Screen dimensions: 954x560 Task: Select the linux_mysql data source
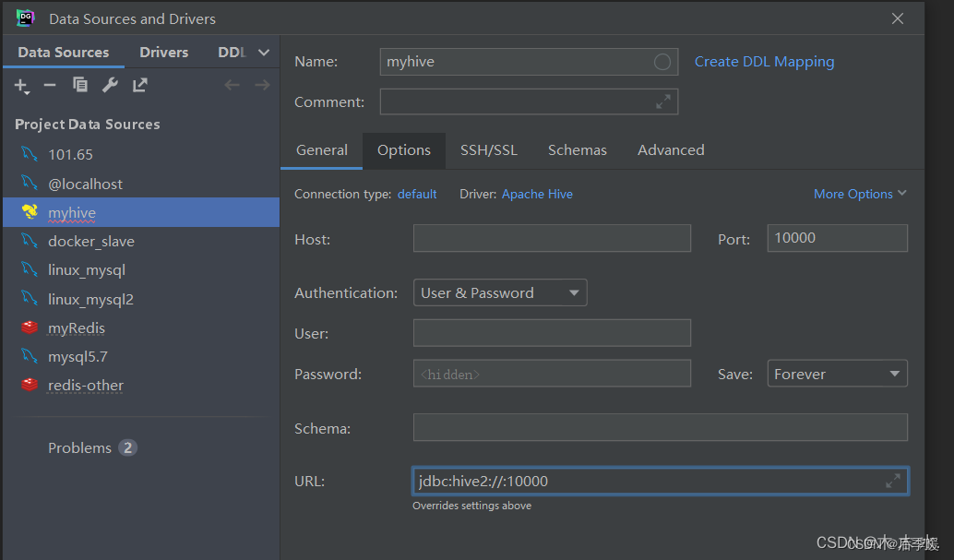141,269
